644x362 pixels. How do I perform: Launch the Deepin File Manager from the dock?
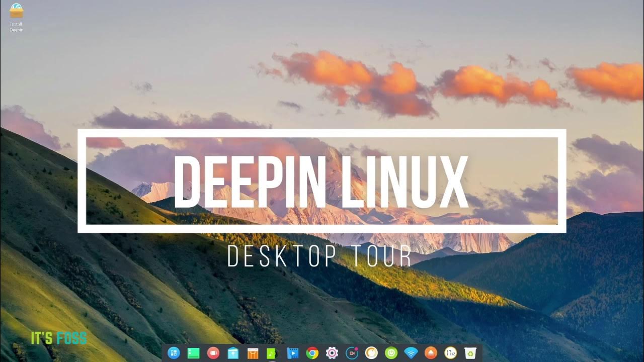coord(233,353)
